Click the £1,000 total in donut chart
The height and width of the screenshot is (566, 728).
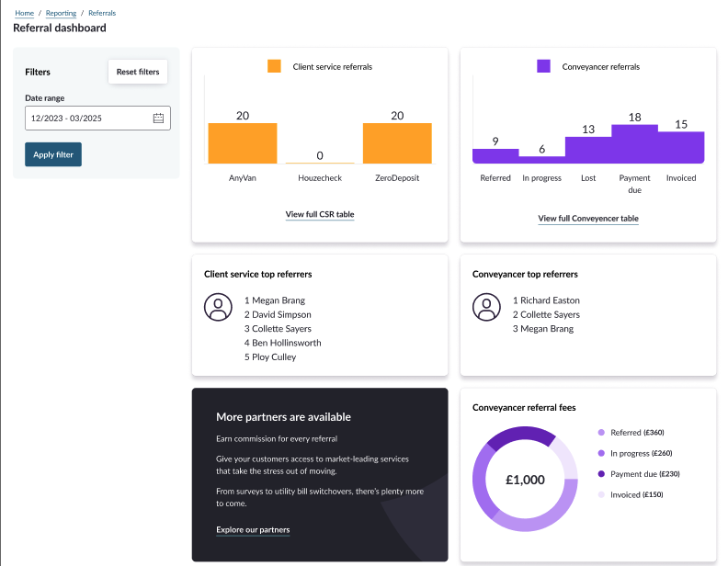tap(525, 480)
